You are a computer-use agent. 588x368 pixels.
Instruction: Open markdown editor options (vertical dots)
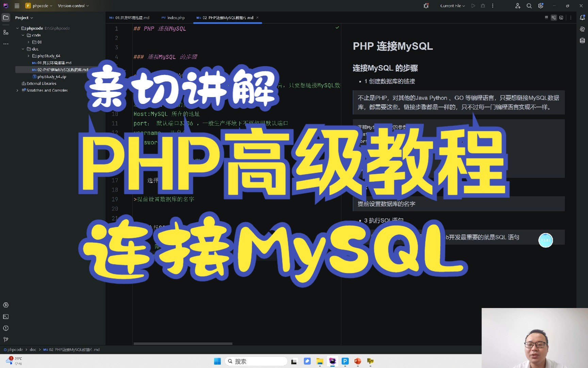(571, 18)
